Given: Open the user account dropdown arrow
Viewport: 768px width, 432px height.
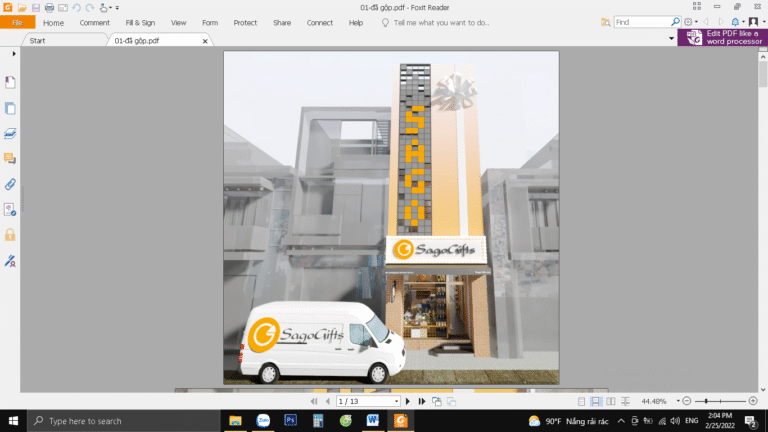Looking at the screenshot, I should click(x=763, y=22).
